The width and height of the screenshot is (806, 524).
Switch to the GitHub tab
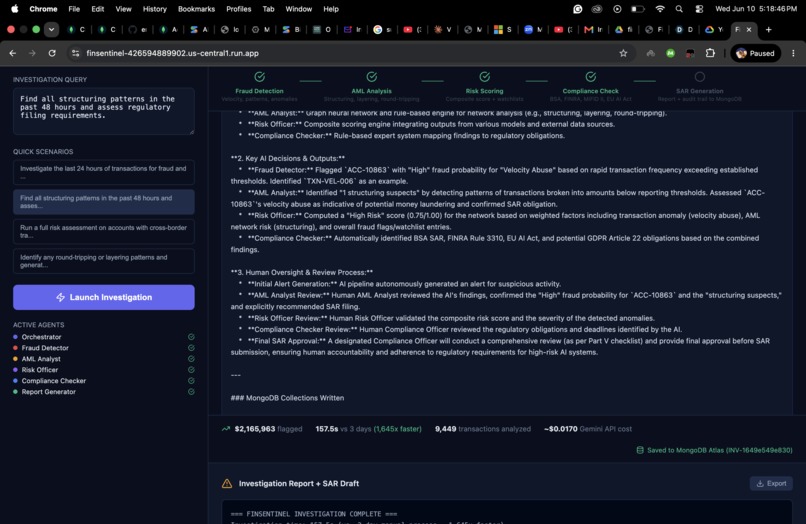137,29
